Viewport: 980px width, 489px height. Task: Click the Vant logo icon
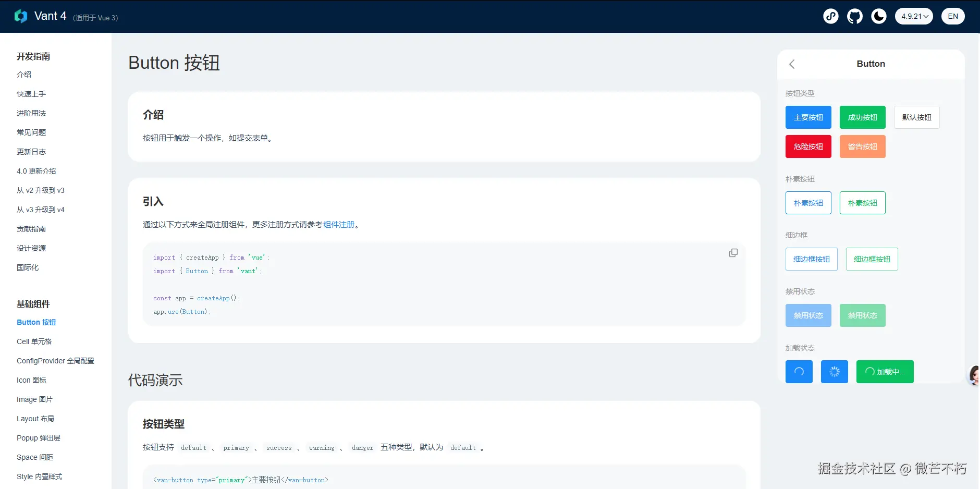tap(21, 16)
